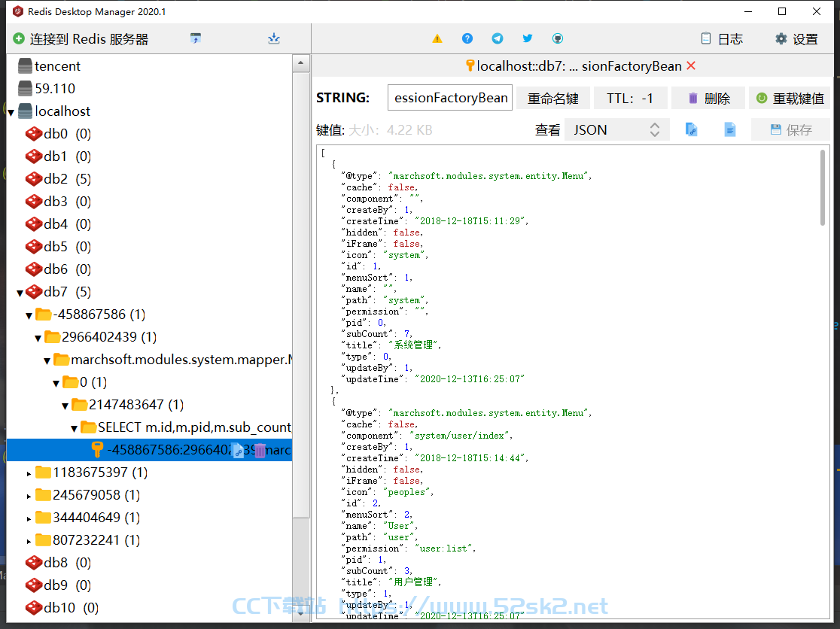840x629 pixels.
Task: Click the save (保存) button
Action: pyautogui.click(x=791, y=130)
